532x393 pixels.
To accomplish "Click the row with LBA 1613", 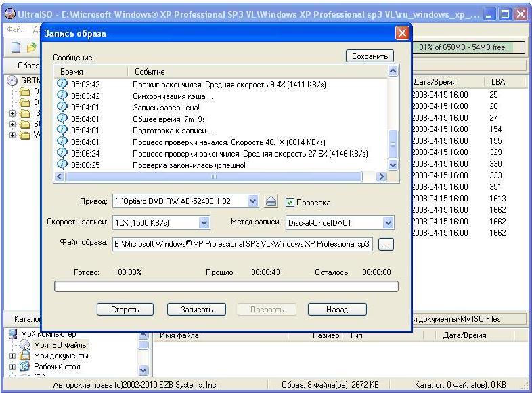I will (470, 199).
